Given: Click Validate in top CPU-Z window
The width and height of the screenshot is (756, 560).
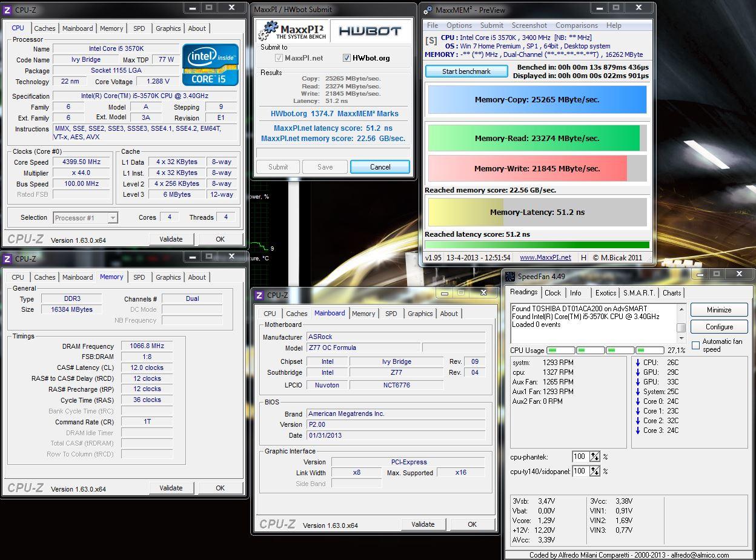Looking at the screenshot, I should click(171, 239).
